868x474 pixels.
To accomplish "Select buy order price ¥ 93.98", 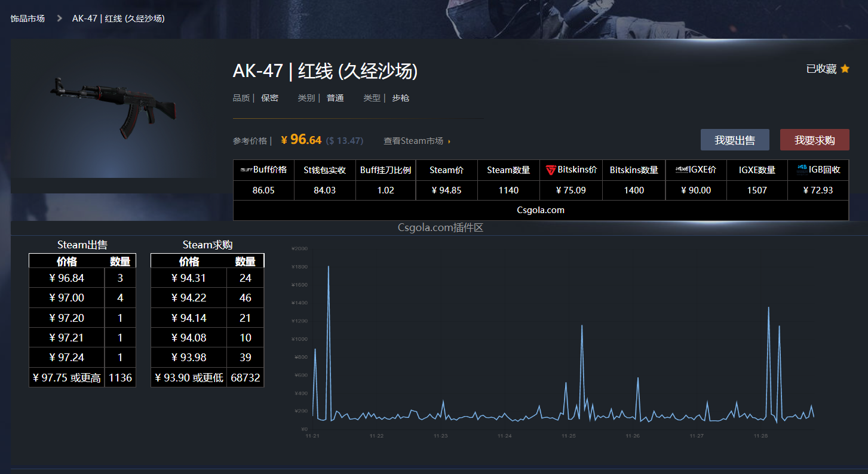I will point(189,358).
